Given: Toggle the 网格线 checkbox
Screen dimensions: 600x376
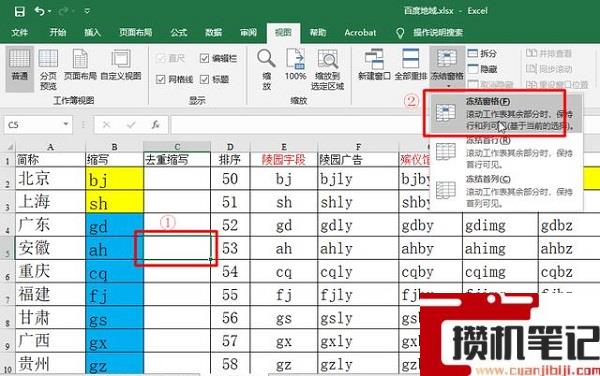Looking at the screenshot, I should [161, 79].
